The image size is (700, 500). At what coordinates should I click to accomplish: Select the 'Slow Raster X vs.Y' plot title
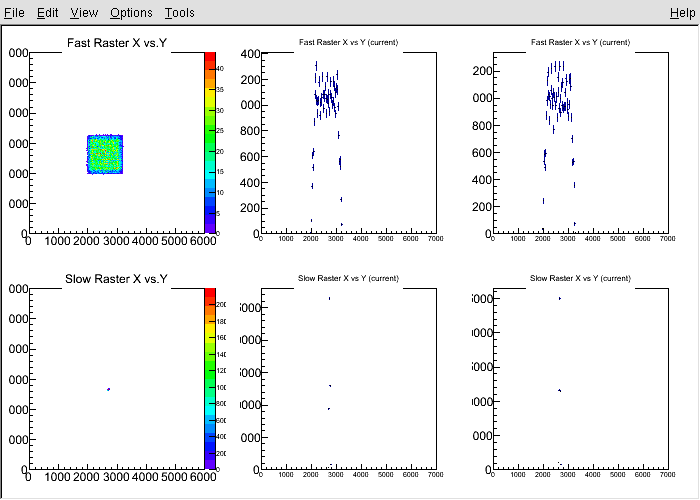point(116,279)
